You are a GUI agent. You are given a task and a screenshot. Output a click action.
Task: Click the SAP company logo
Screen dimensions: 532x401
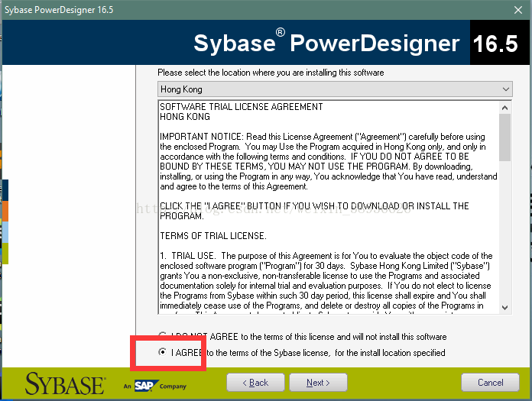coord(145,386)
